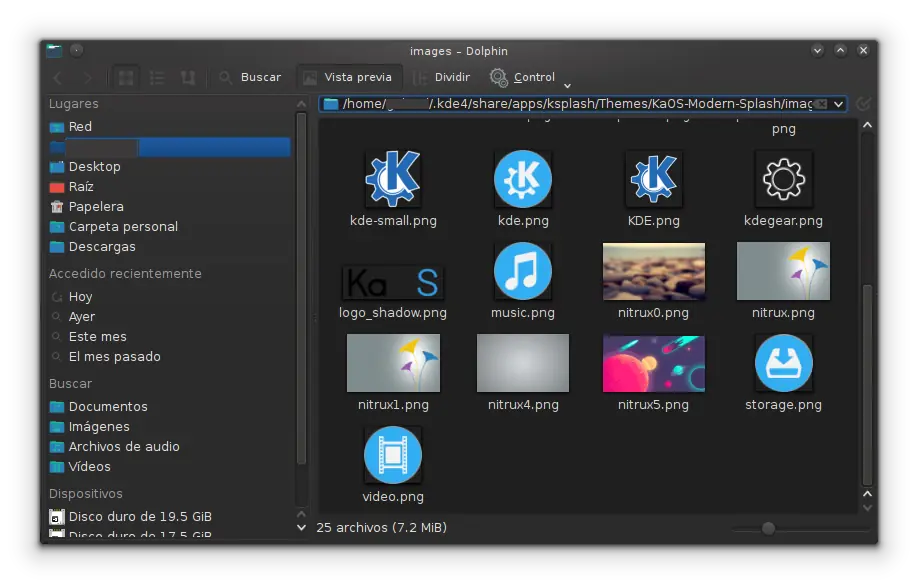Search for Imágenes
This screenshot has height=584, width=918.
[170, 426]
